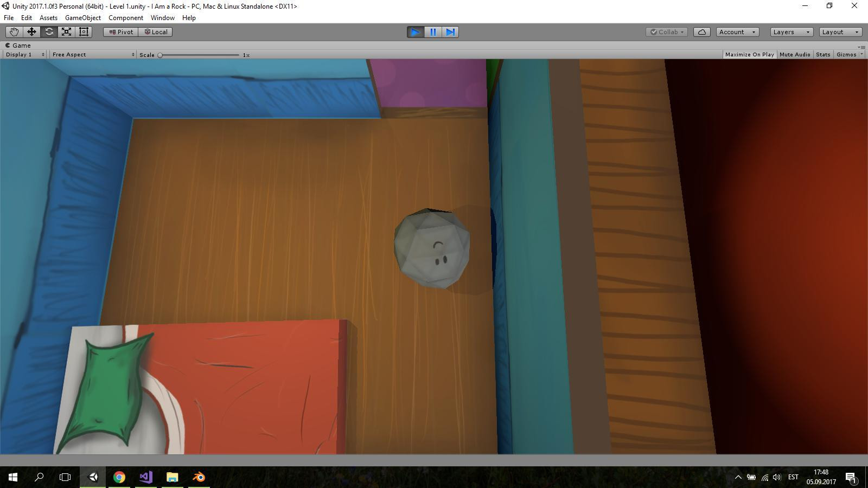Toggle Pivot/Center handle position
The width and height of the screenshot is (868, 488).
(x=121, y=32)
